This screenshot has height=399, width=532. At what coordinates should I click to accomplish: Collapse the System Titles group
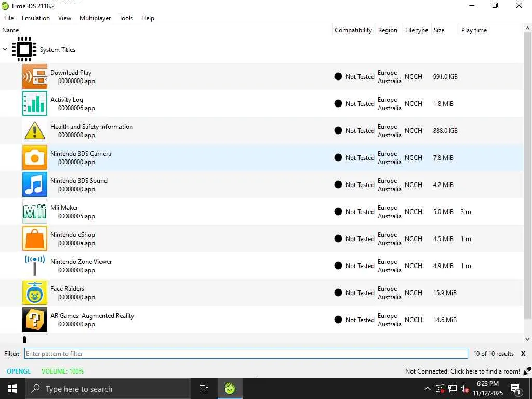(5, 49)
